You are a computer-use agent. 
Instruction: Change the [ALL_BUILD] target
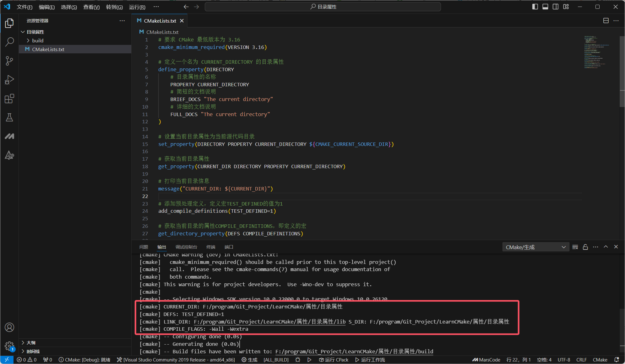pyautogui.click(x=276, y=360)
